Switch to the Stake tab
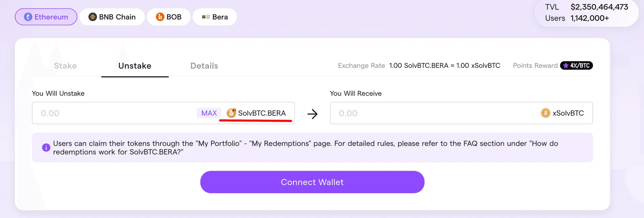Viewport: 644px width, 218px height. point(65,66)
